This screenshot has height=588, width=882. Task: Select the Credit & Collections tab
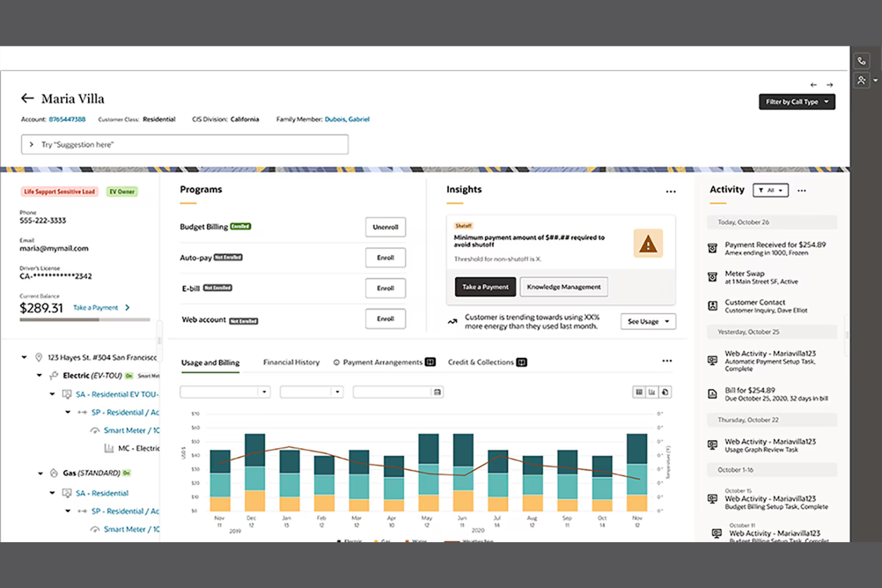tap(480, 362)
